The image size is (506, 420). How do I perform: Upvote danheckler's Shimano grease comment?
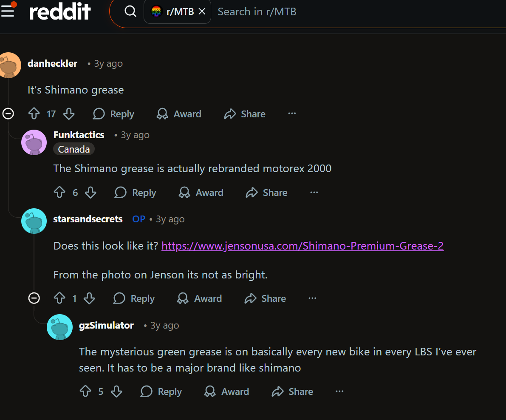click(x=34, y=114)
